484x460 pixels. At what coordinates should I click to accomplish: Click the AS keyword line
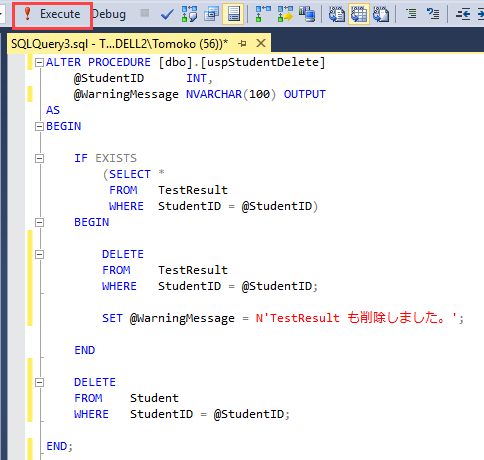53,110
